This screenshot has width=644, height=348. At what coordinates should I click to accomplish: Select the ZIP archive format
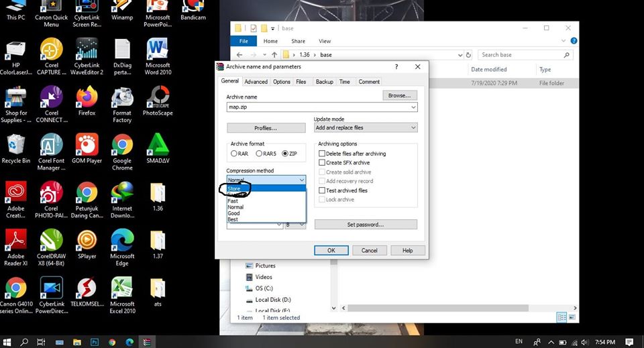click(289, 154)
